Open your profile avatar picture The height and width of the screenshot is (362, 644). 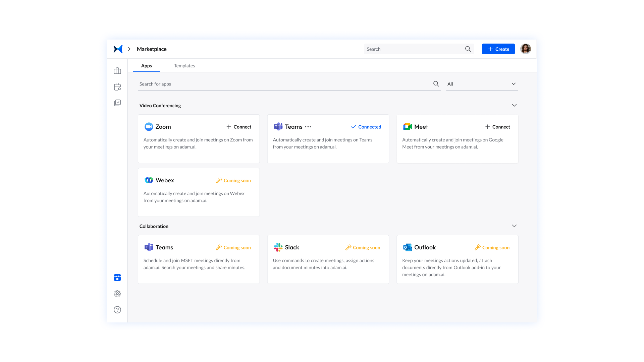[525, 49]
